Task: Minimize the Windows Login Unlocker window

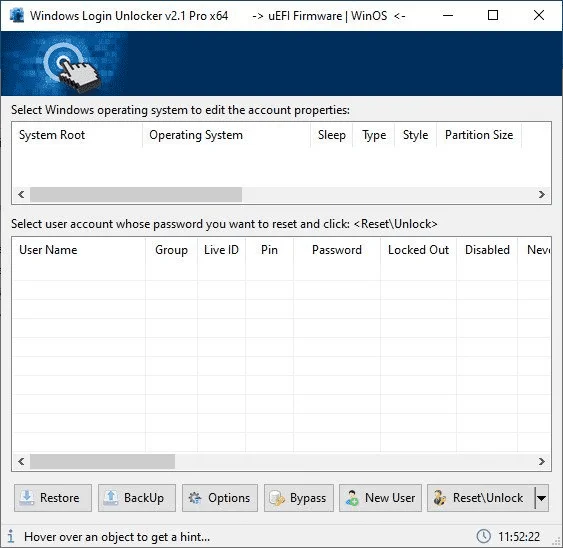Action: pyautogui.click(x=448, y=15)
